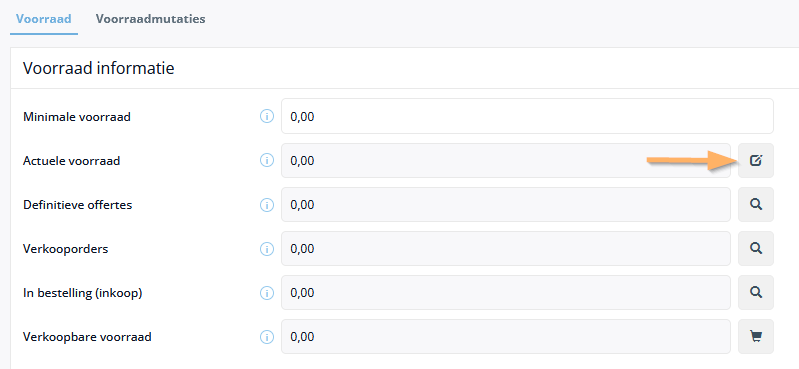Focus the Minimale voorraad input field
The image size is (799, 369).
click(527, 116)
